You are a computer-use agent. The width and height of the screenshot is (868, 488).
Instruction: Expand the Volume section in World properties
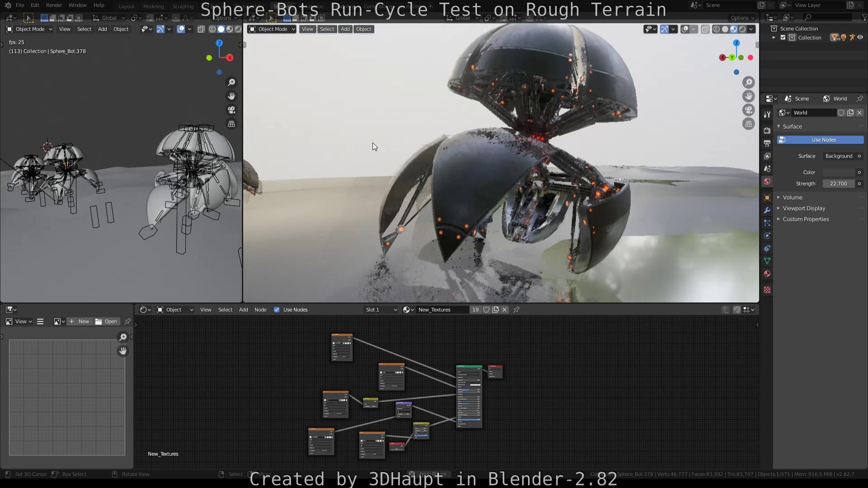click(x=793, y=197)
